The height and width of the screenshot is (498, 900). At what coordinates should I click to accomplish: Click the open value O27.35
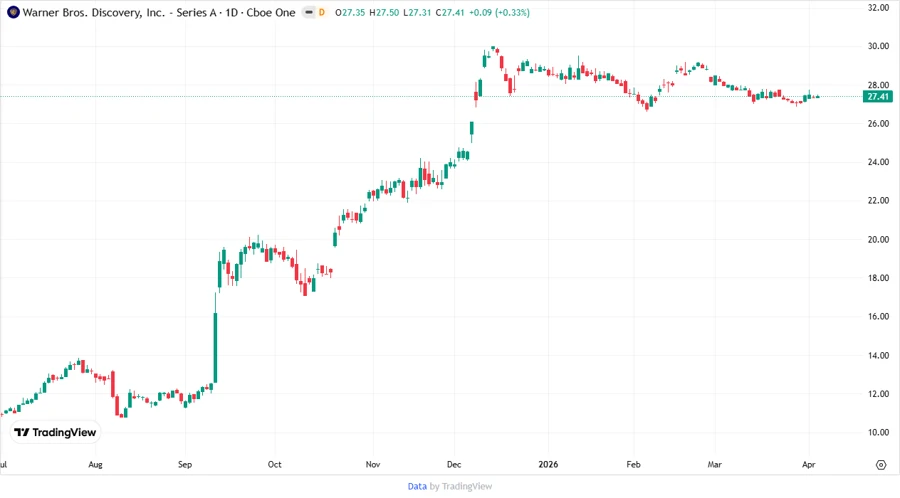pos(350,13)
